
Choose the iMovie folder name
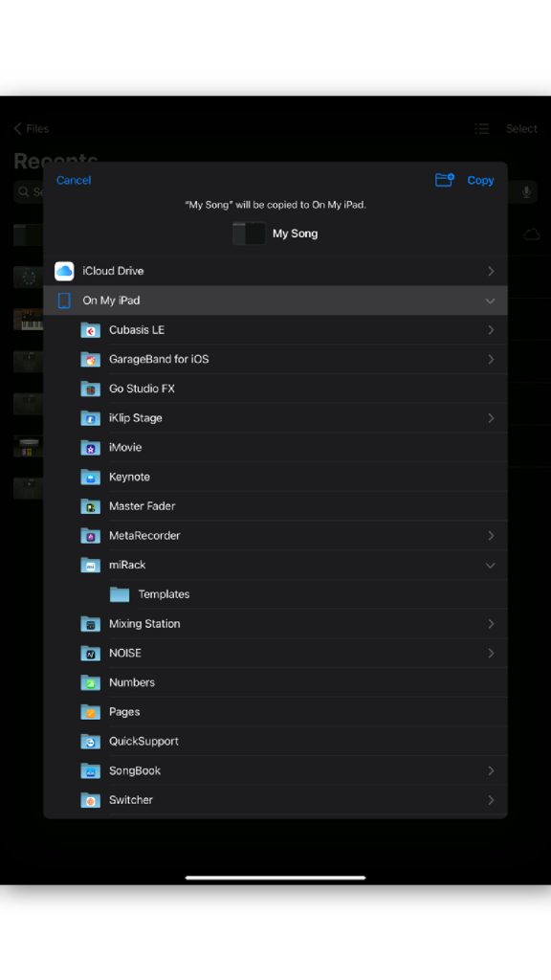coord(125,448)
